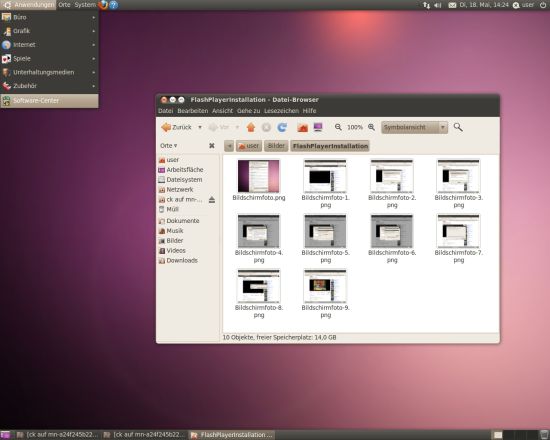Launch Firefox from the top panel
550x440 pixels.
(103, 5)
